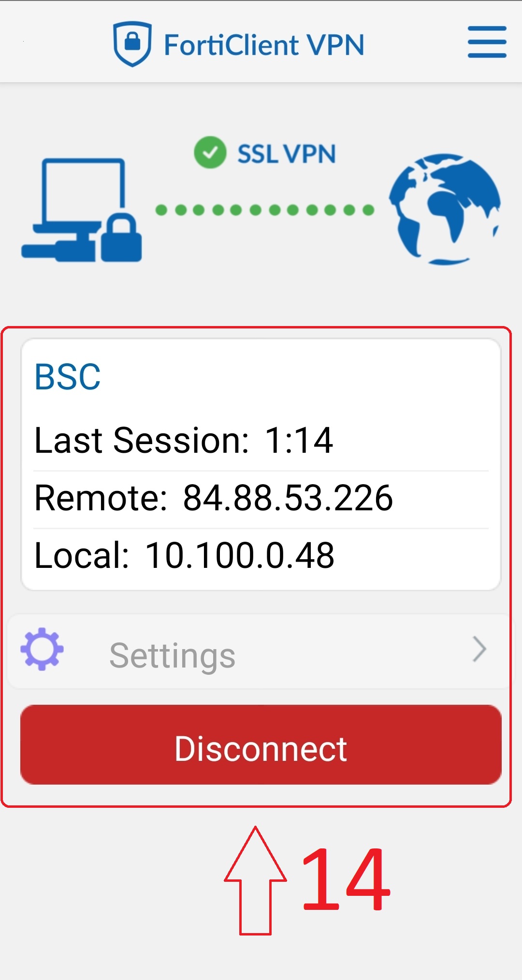Click the purple Settings gear icon
The width and height of the screenshot is (522, 980).
point(42,649)
